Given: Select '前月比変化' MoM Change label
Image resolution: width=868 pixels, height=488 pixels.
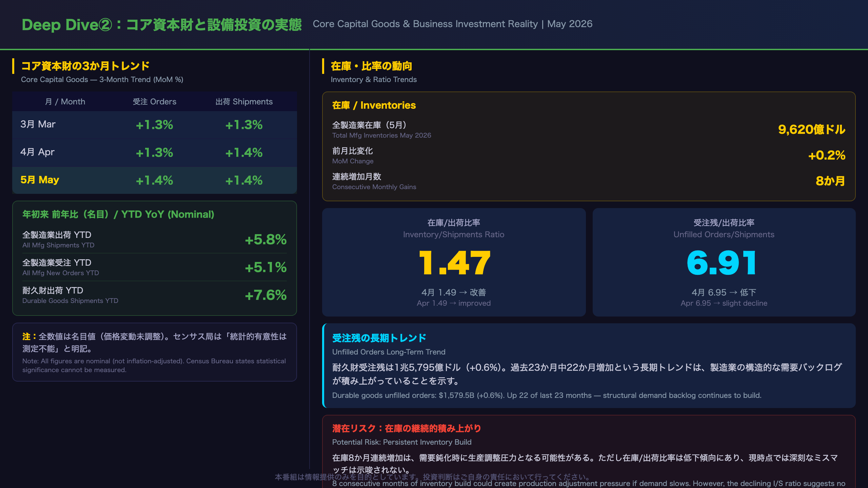Looking at the screenshot, I should (x=353, y=150).
